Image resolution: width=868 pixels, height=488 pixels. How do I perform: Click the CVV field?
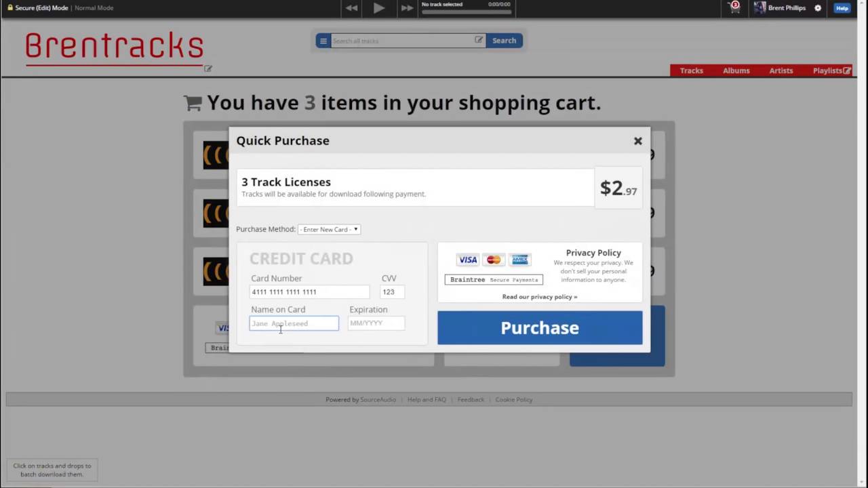[x=392, y=292]
